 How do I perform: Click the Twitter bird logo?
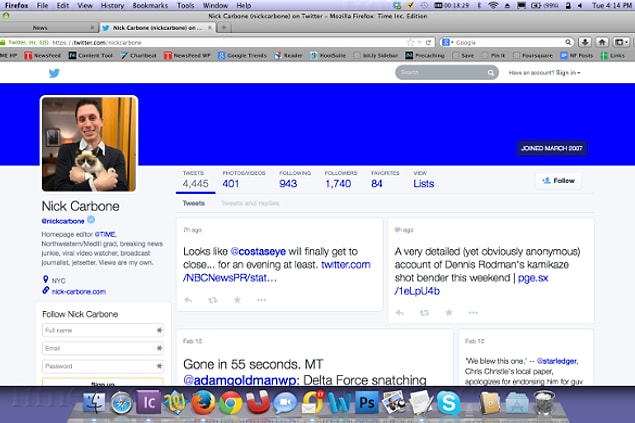point(54,73)
